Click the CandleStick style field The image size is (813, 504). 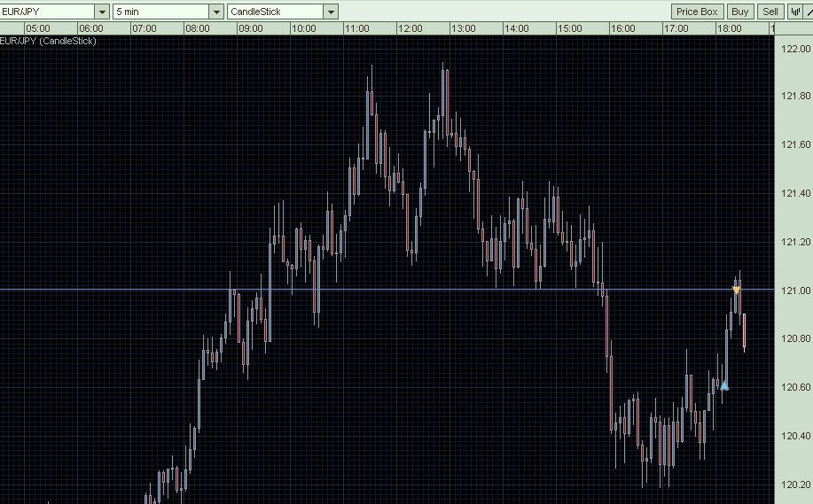(x=276, y=12)
